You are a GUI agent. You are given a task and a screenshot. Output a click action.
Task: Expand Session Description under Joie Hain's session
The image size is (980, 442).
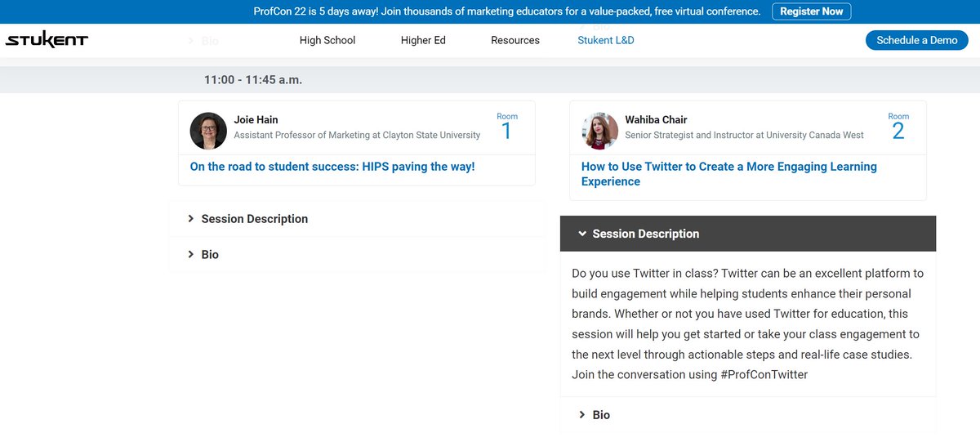click(x=357, y=219)
